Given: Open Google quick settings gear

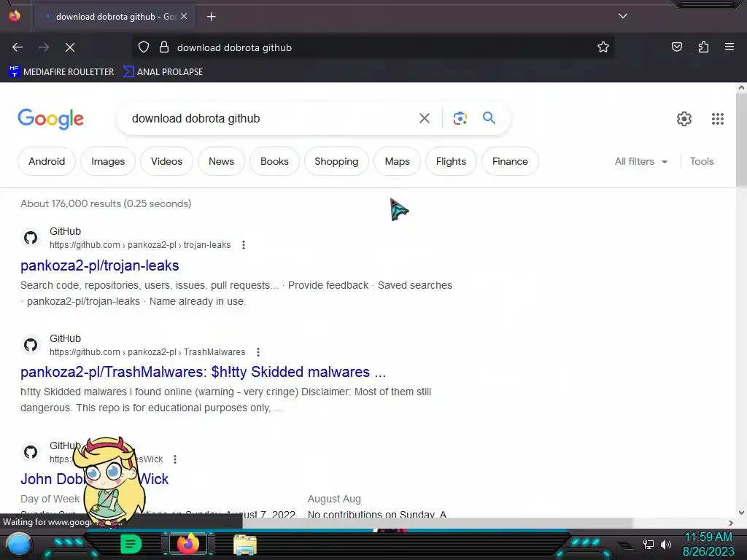Looking at the screenshot, I should point(684,119).
